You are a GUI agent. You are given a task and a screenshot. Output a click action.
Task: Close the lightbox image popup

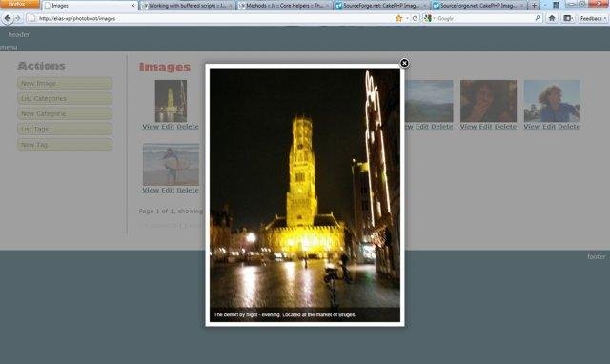click(404, 63)
